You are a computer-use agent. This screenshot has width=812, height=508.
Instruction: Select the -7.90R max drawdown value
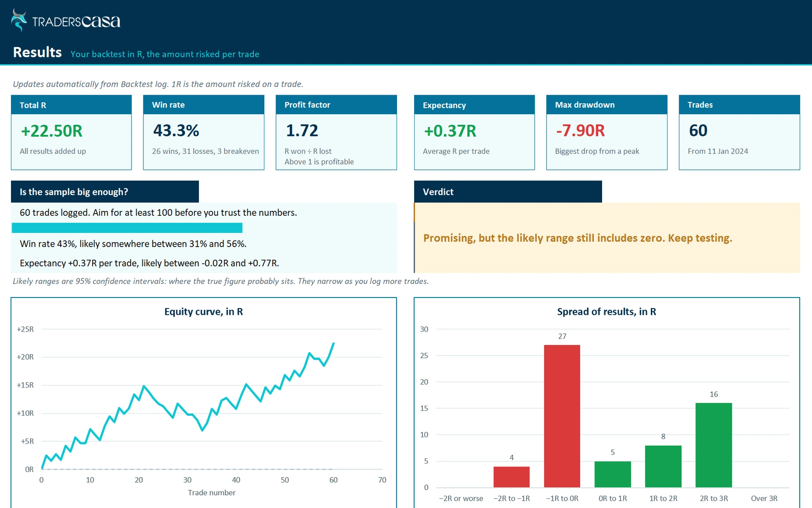click(581, 130)
